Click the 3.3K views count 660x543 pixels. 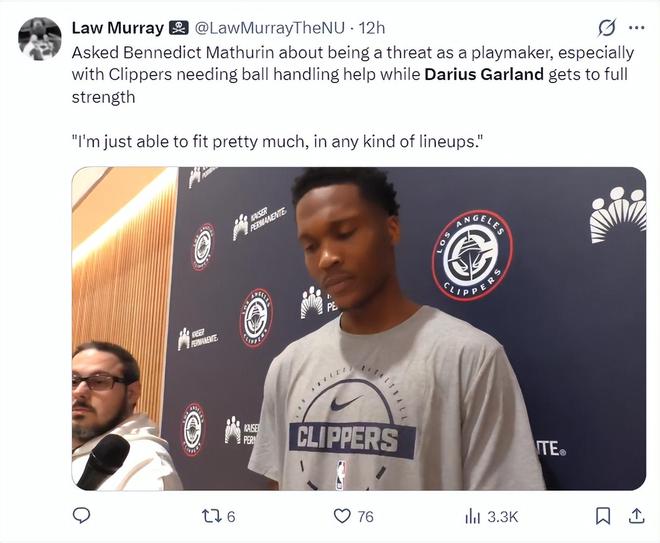tap(503, 516)
